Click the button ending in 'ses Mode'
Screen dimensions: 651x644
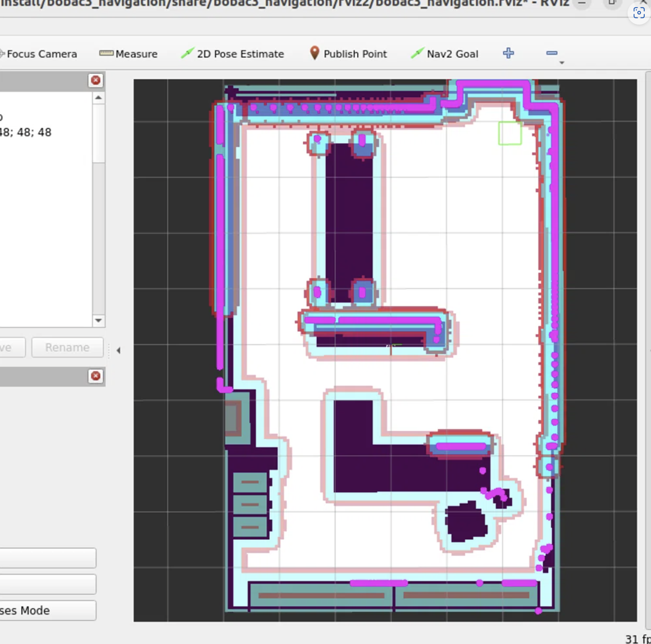coord(48,610)
